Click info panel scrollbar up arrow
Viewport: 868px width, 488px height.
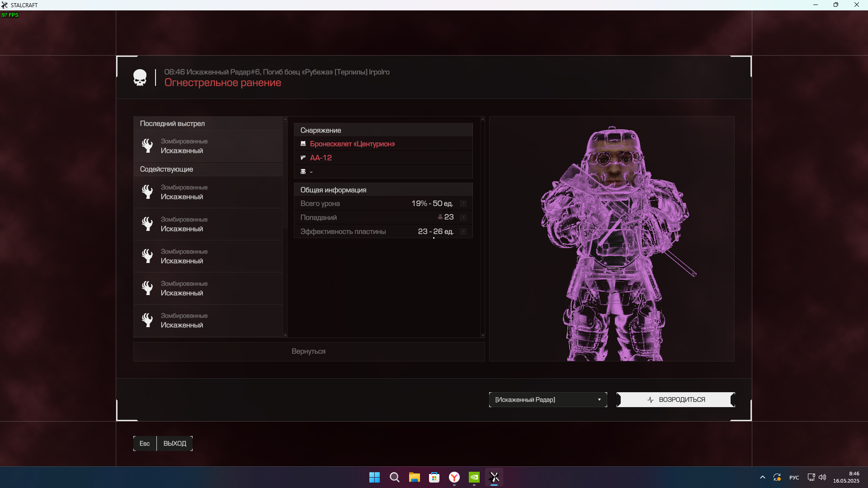[x=482, y=119]
